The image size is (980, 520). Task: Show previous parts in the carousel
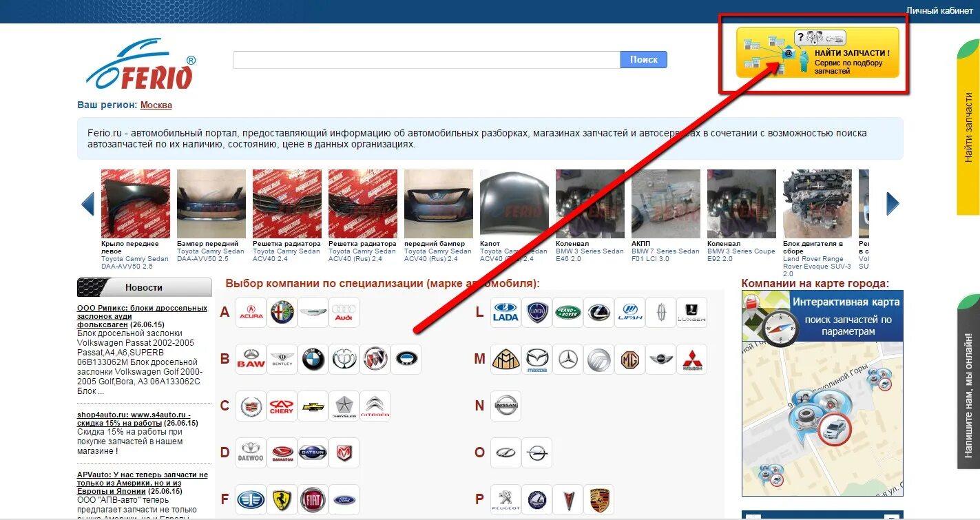[x=87, y=204]
